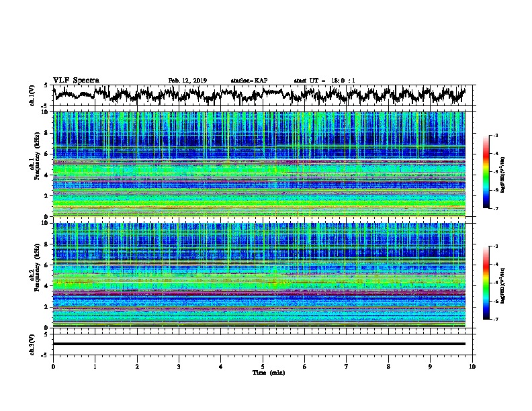The height and width of the screenshot is (411, 532).
Task: Click the ch.1 "Frequency (kHz)" axis label
Action: (37, 156)
